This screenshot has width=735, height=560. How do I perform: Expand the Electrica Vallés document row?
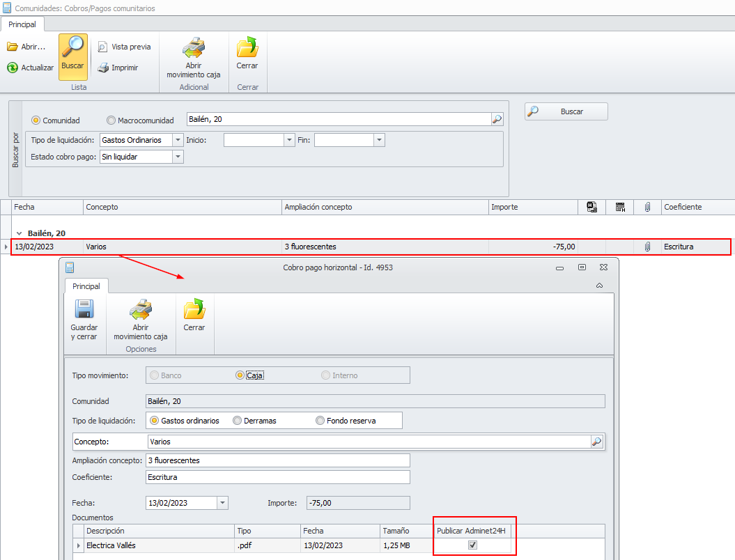tap(79, 545)
